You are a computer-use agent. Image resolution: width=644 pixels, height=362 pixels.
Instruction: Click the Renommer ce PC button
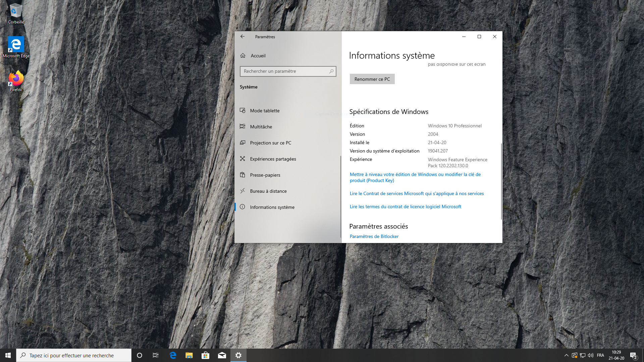point(372,79)
